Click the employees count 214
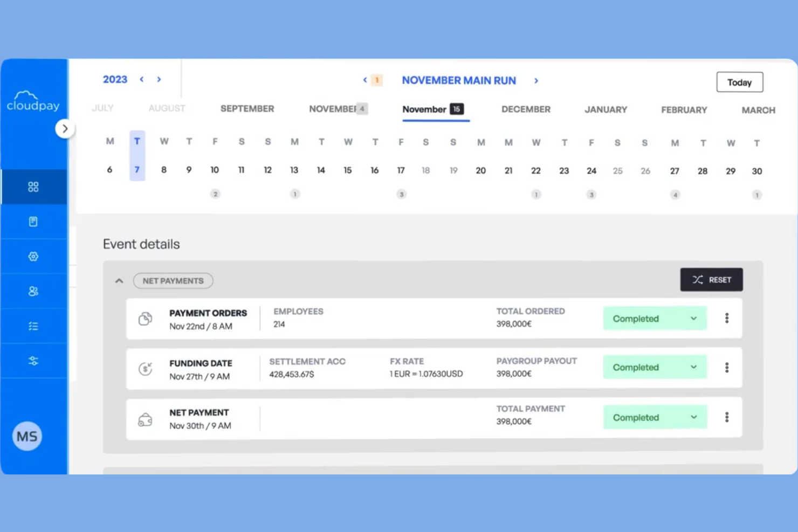The image size is (798, 532). (279, 324)
